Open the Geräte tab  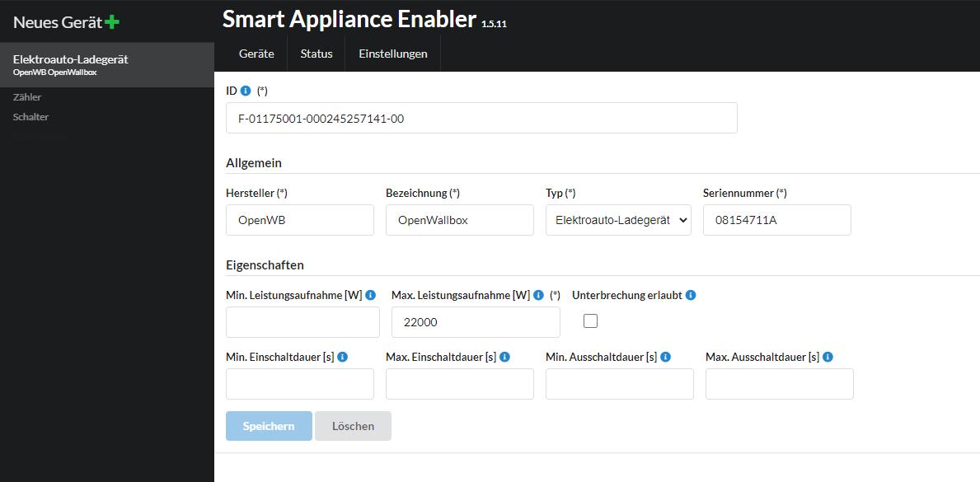tap(256, 54)
